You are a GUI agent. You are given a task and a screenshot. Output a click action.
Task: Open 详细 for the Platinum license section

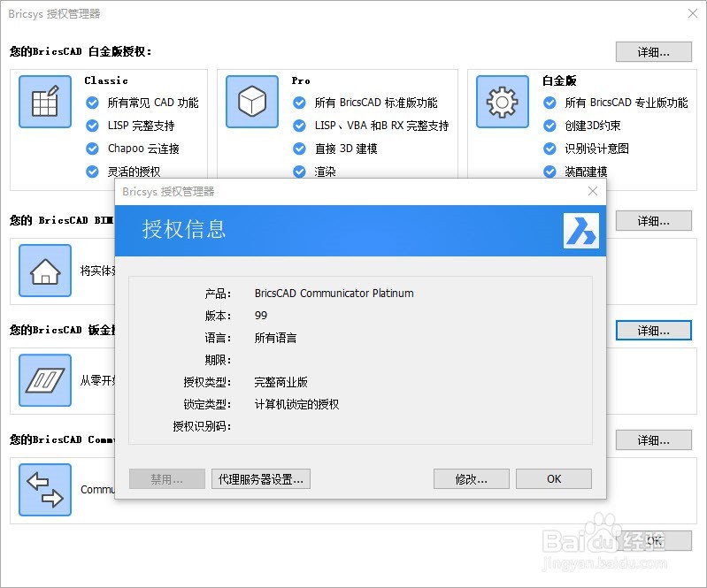[653, 52]
